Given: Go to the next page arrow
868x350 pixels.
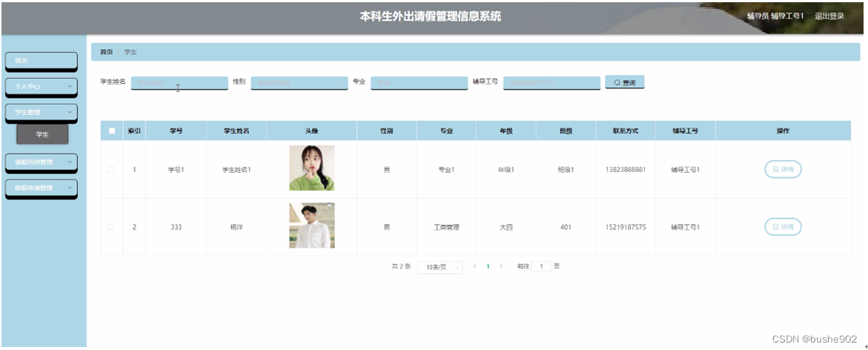Looking at the screenshot, I should (x=501, y=266).
